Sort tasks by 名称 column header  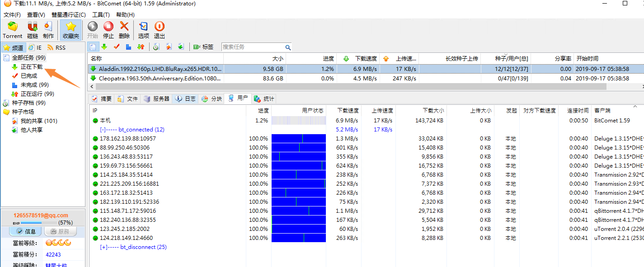coord(155,59)
